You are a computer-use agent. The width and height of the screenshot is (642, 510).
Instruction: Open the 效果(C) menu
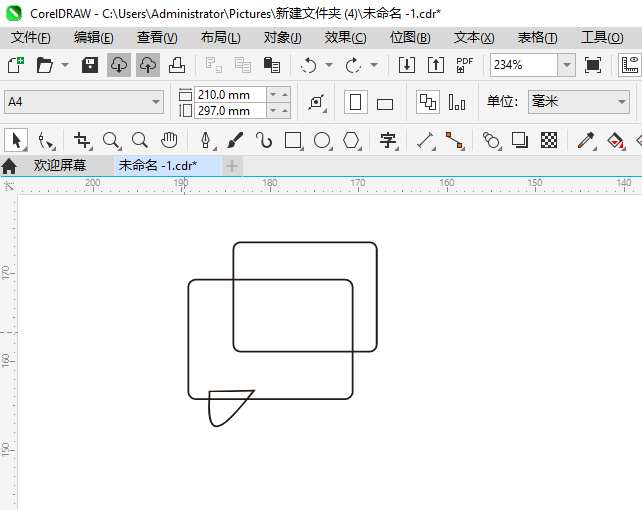click(x=345, y=37)
